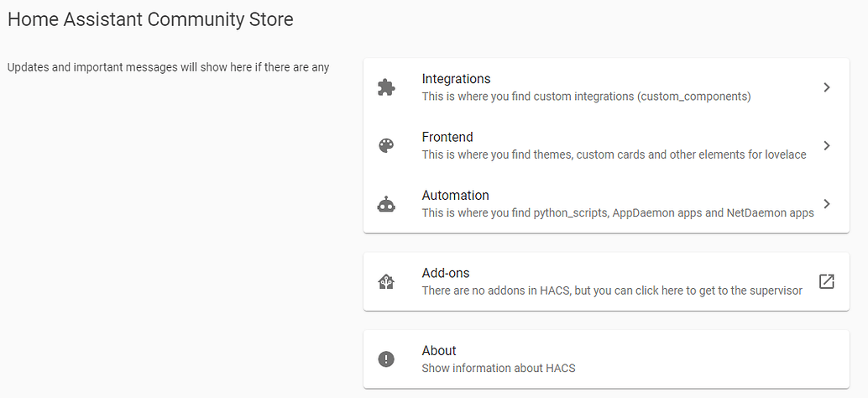Go to the Automation section title
The image size is (868, 398).
click(x=455, y=195)
